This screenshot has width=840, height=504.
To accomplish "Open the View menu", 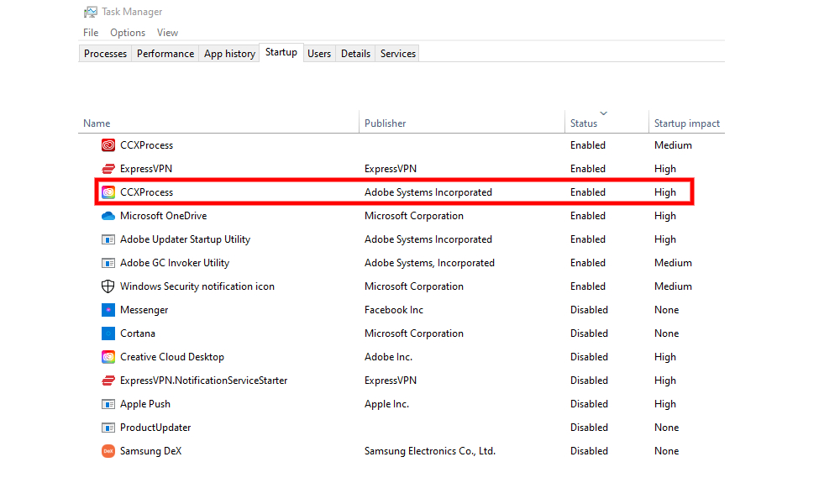I will pyautogui.click(x=167, y=33).
